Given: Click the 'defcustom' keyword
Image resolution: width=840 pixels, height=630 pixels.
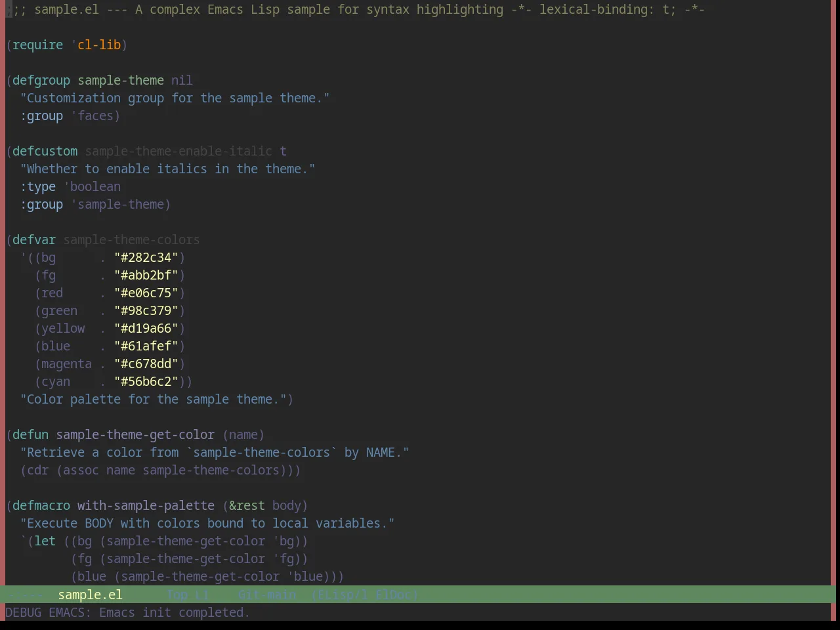Looking at the screenshot, I should (x=45, y=151).
